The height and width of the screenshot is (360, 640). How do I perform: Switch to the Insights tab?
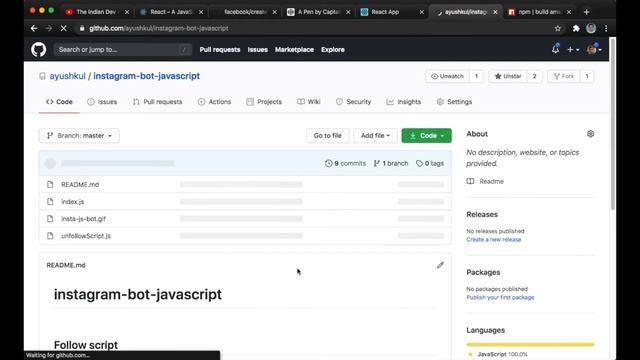[404, 102]
